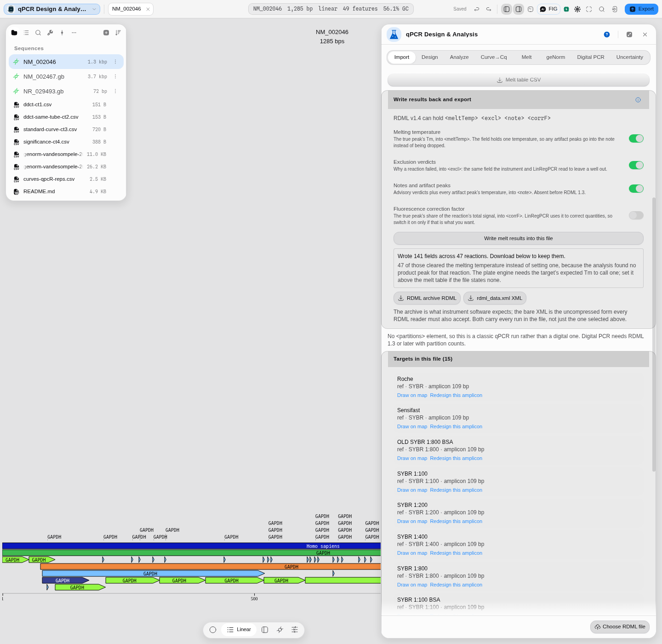Image resolution: width=662 pixels, height=644 pixels.
Task: Open options menu for NM_002467.gb
Action: coord(115,76)
